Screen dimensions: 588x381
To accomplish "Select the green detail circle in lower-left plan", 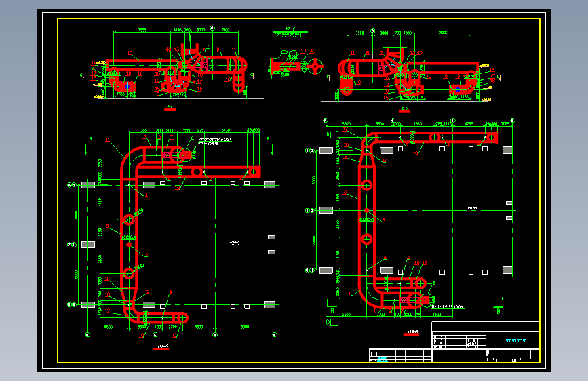I will pos(184,154).
